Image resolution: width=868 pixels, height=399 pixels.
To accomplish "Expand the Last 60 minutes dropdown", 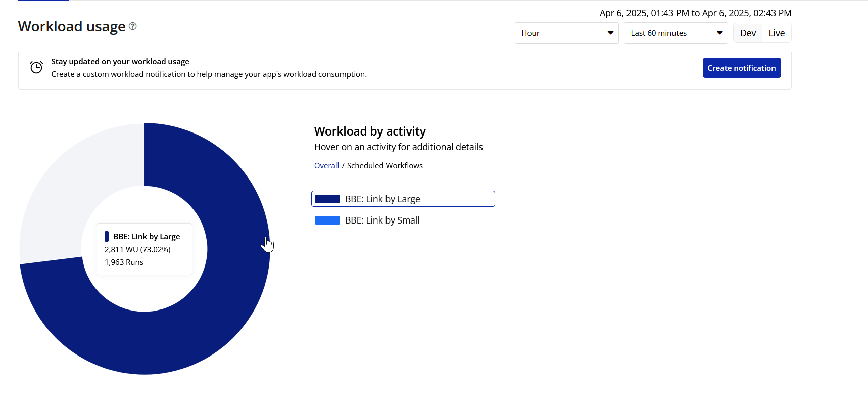I will (x=676, y=33).
